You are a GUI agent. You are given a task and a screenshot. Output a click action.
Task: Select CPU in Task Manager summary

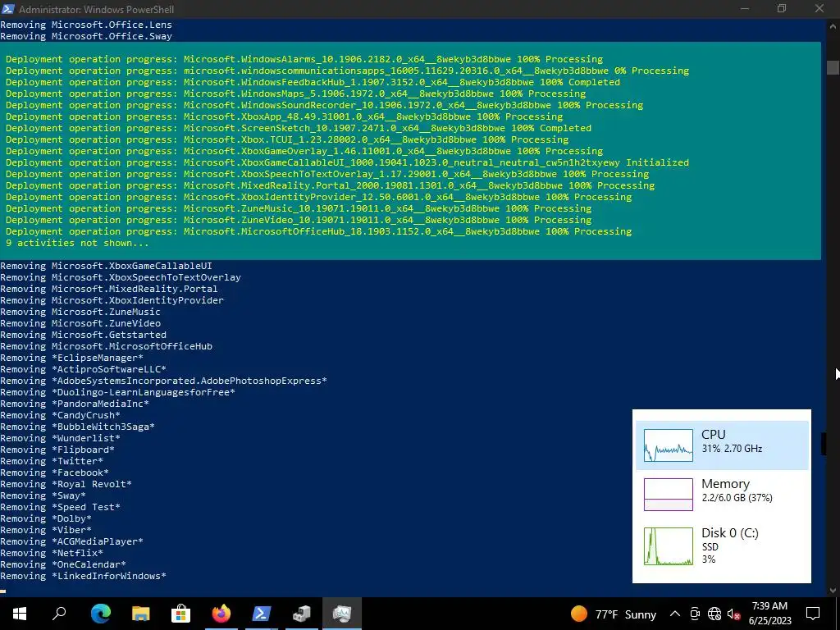coord(722,445)
